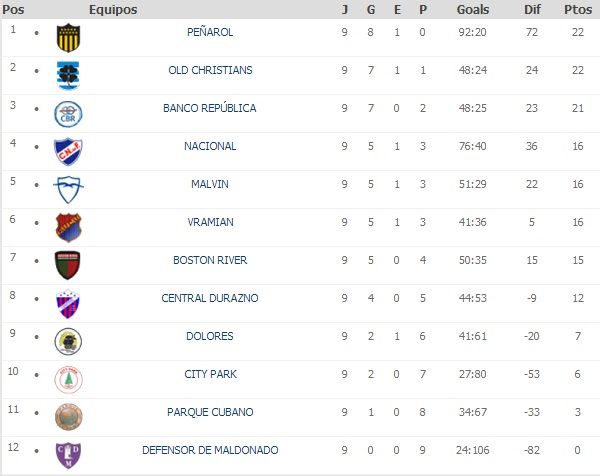Viewport: 600px width, 476px height.
Task: Select the BOSTON RIVER team name
Action: click(x=210, y=260)
